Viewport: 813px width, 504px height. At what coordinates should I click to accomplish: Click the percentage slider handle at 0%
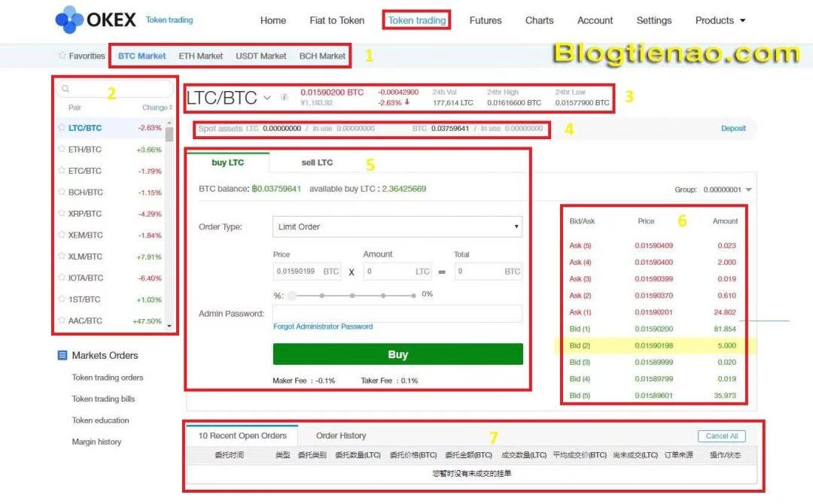tap(292, 295)
